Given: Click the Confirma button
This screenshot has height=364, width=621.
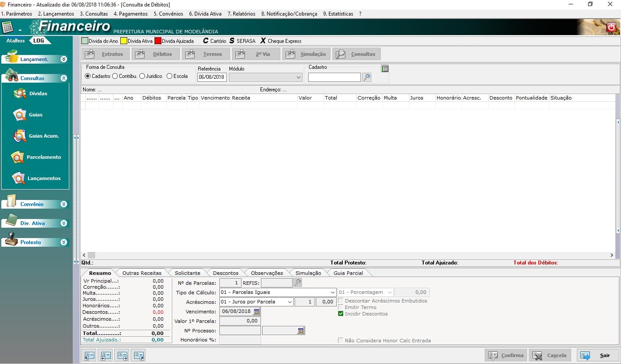Looking at the screenshot, I should coord(506,355).
